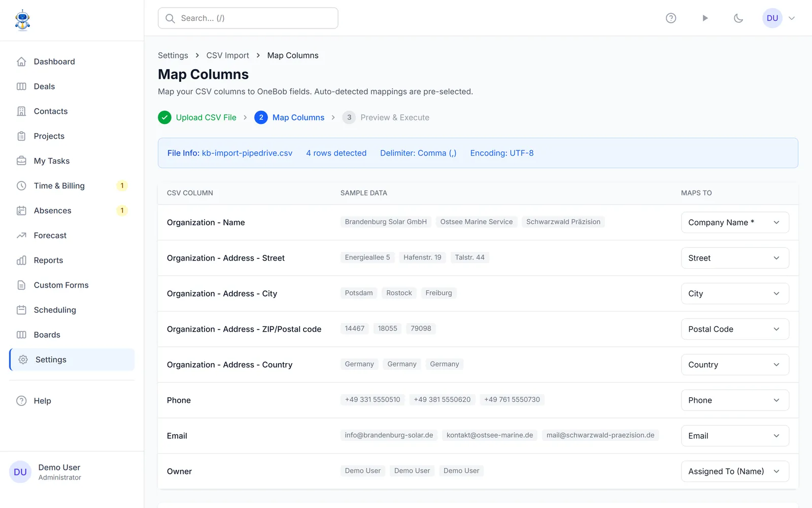Click the Projects clipboard icon

coord(21,136)
